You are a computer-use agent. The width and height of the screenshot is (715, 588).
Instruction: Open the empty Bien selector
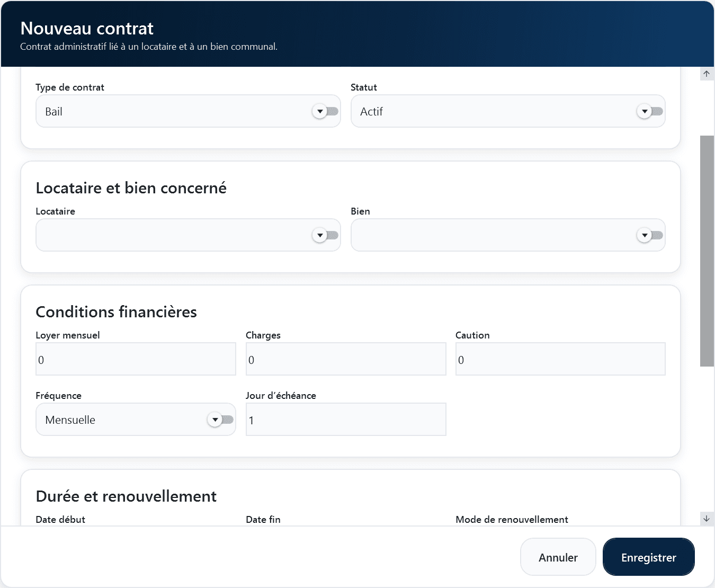(x=508, y=235)
